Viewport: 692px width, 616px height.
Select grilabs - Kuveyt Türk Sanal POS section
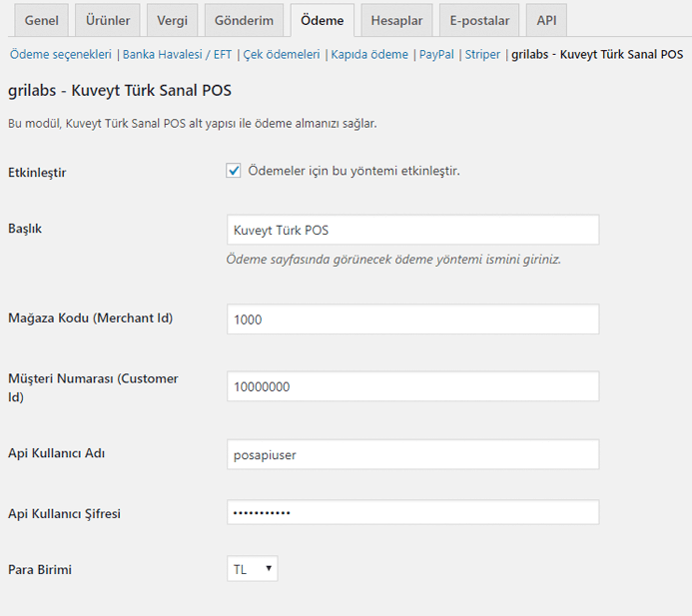(x=597, y=54)
